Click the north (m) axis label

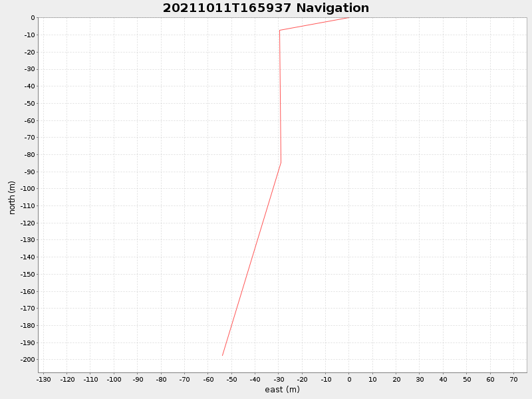(12, 198)
